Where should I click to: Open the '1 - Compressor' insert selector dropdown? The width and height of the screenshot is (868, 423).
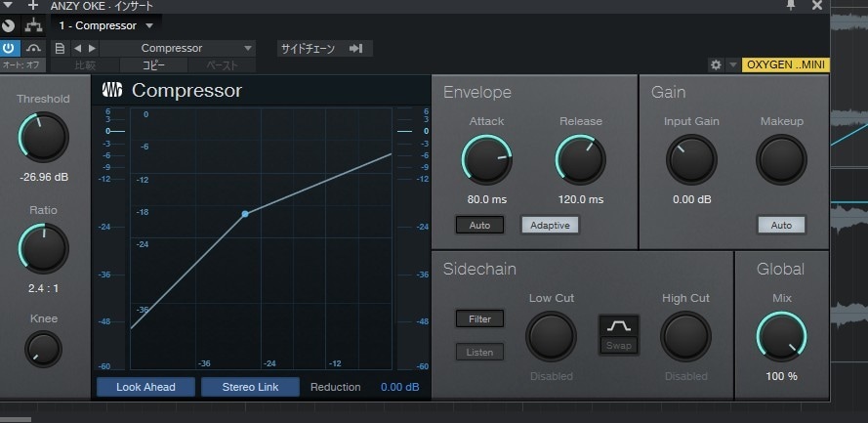[x=106, y=25]
